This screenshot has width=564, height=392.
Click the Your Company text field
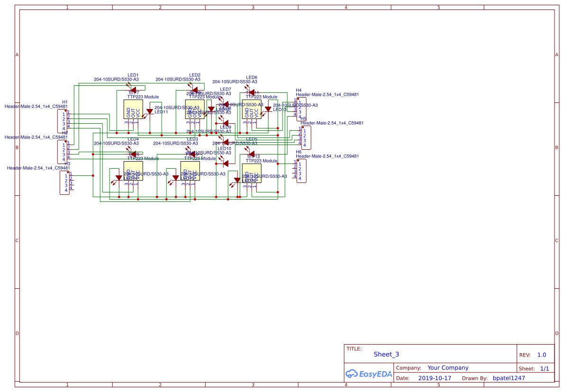coord(448,367)
